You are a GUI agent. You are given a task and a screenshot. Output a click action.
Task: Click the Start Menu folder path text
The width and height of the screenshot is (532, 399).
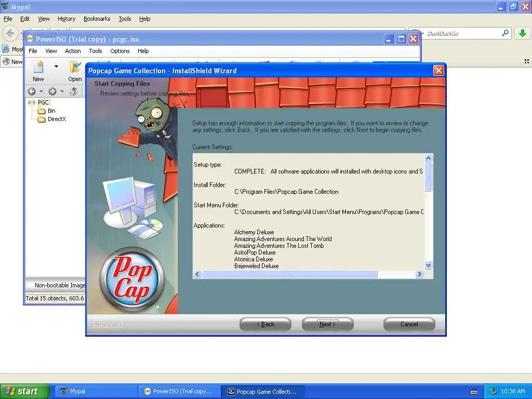click(x=329, y=212)
